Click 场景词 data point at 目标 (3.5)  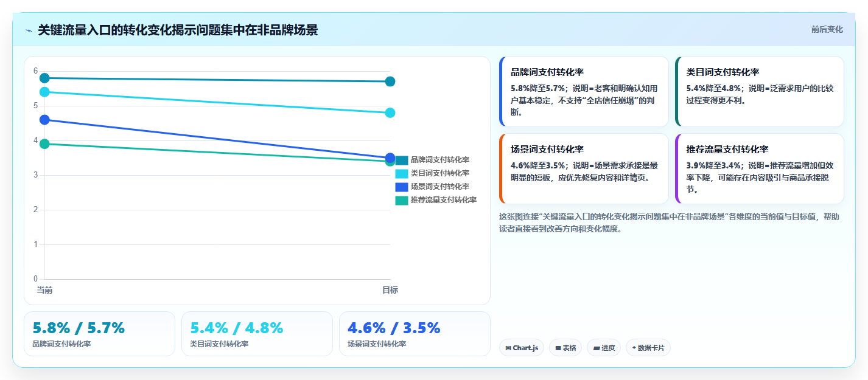(x=390, y=157)
